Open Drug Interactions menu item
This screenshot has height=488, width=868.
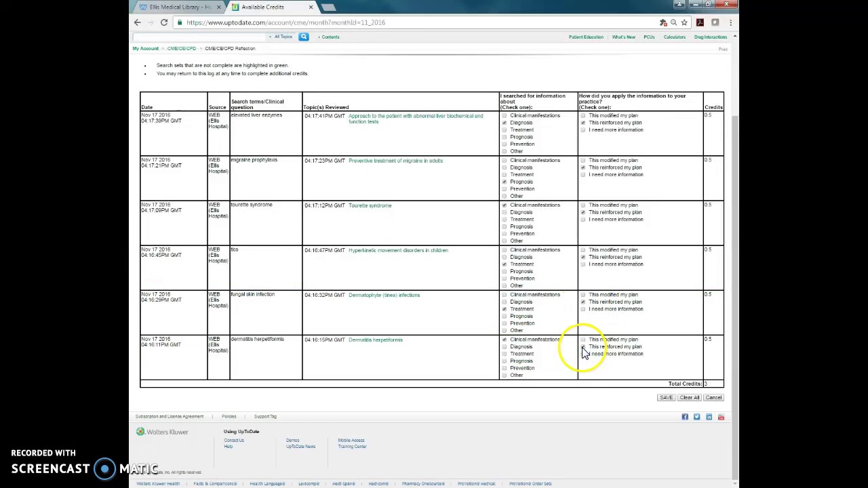[x=711, y=37]
